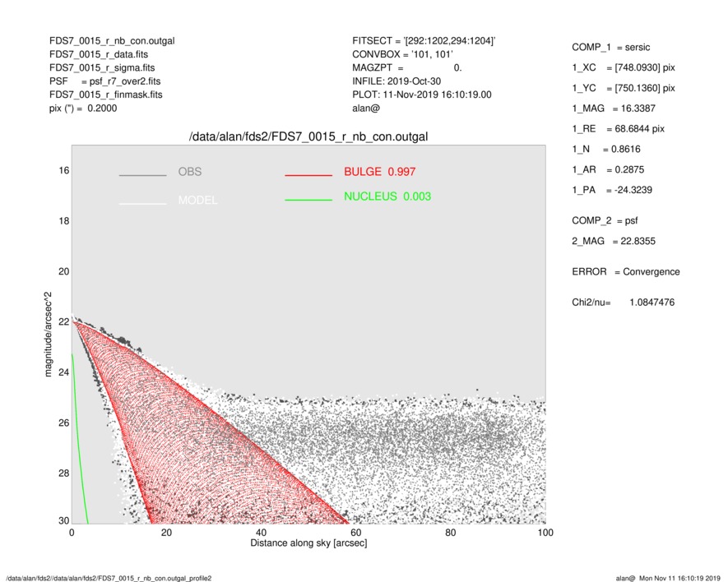This screenshot has width=728, height=582.
Task: Click the red BULGE legend line sample
Action: point(308,175)
